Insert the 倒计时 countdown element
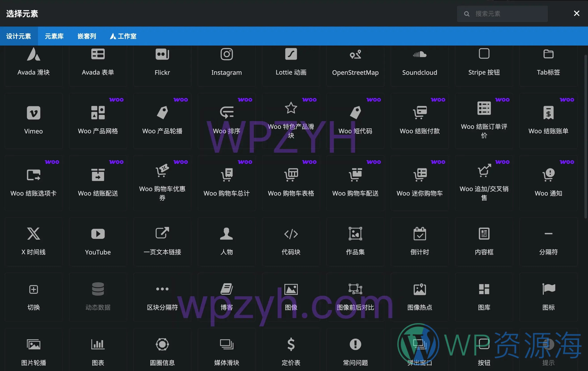Image resolution: width=588 pixels, height=371 pixels. click(x=420, y=242)
